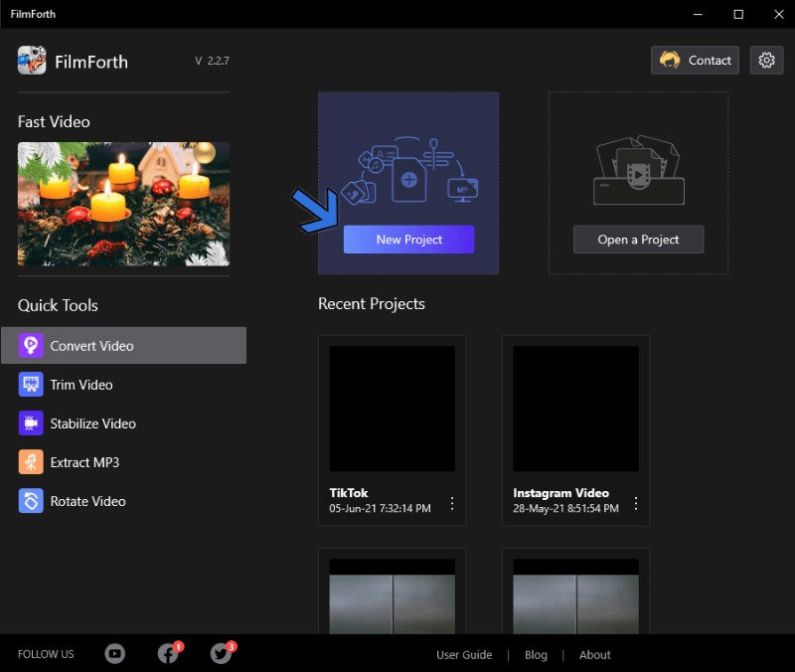Open FilmForth's YouTube channel
This screenshot has height=672, width=795.
(x=114, y=653)
